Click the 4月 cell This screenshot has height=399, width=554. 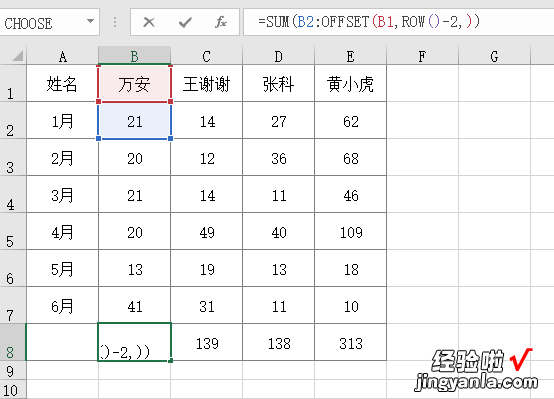point(63,231)
